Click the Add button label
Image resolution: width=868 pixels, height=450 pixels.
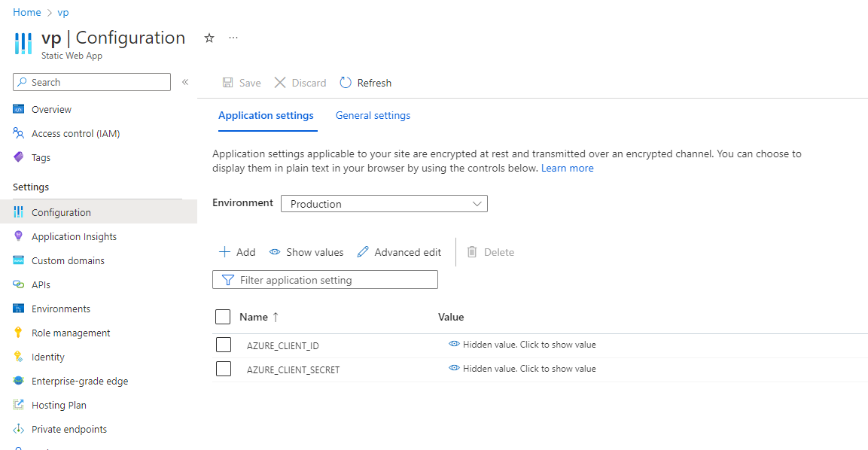[245, 252]
